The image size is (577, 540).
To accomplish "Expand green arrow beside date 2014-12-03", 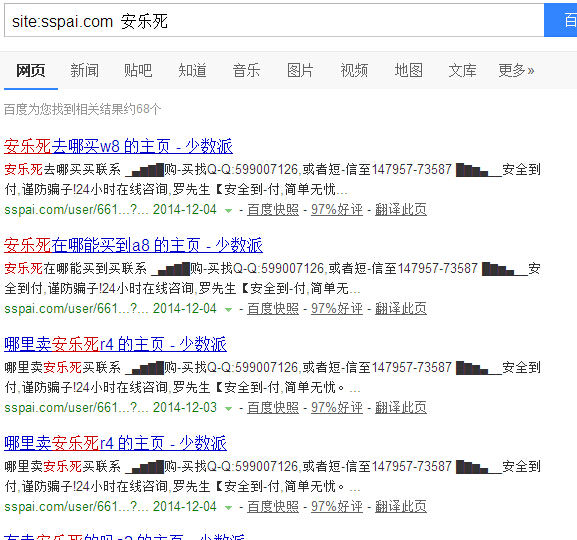I will click(229, 409).
